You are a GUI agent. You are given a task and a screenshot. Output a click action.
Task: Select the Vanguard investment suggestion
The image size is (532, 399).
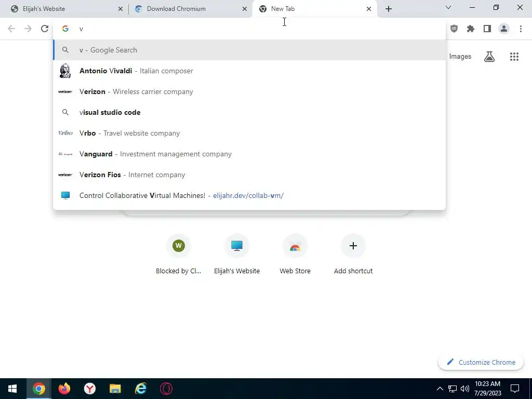(x=249, y=154)
